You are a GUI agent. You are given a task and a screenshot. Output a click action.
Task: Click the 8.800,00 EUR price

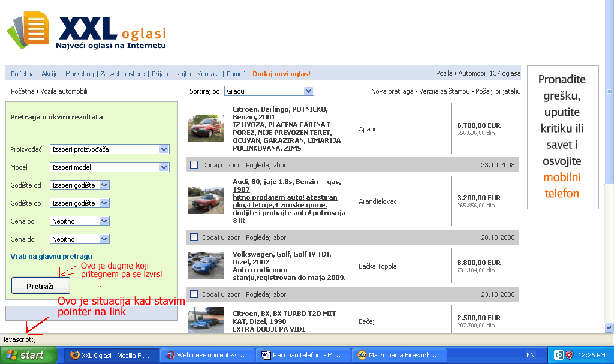[479, 263]
